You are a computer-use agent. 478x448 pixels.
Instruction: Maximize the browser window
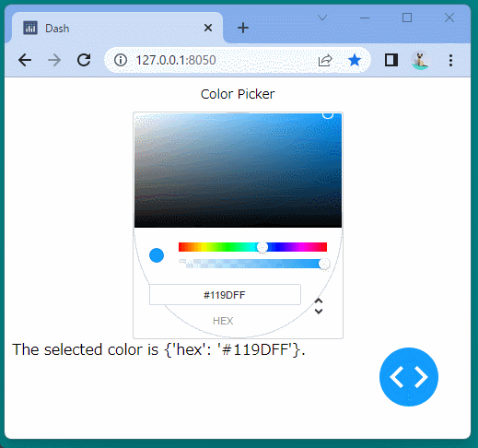click(x=407, y=18)
